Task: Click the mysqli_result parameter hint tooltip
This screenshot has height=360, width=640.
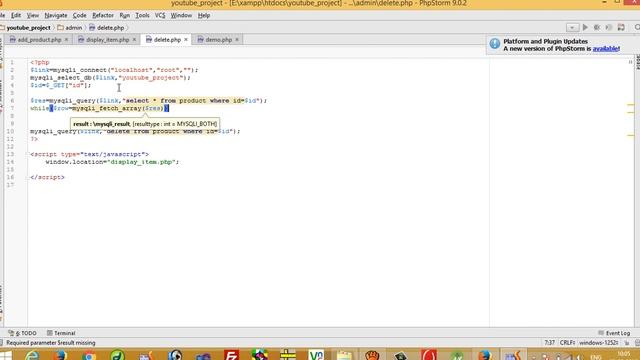Action: 145,124
